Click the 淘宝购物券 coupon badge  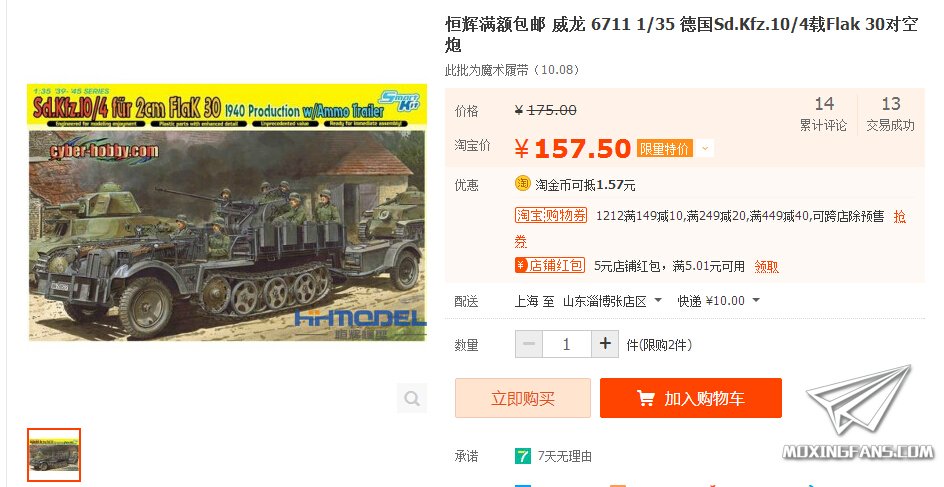point(551,216)
